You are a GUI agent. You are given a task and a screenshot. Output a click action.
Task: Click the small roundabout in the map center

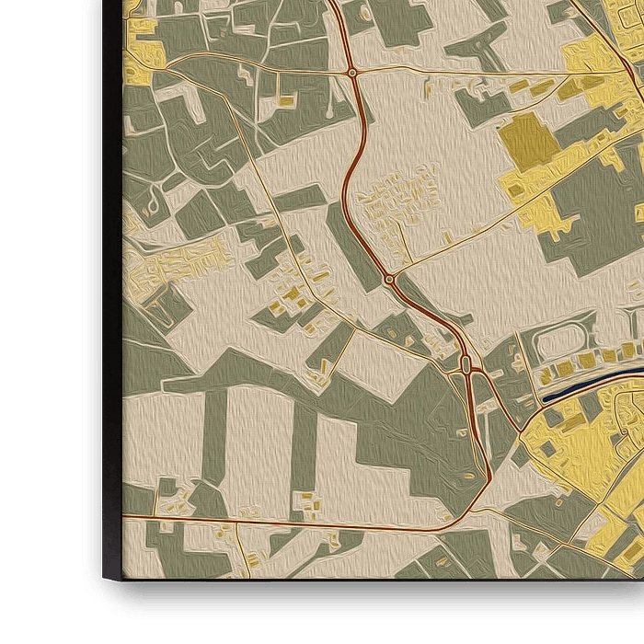[x=390, y=278]
